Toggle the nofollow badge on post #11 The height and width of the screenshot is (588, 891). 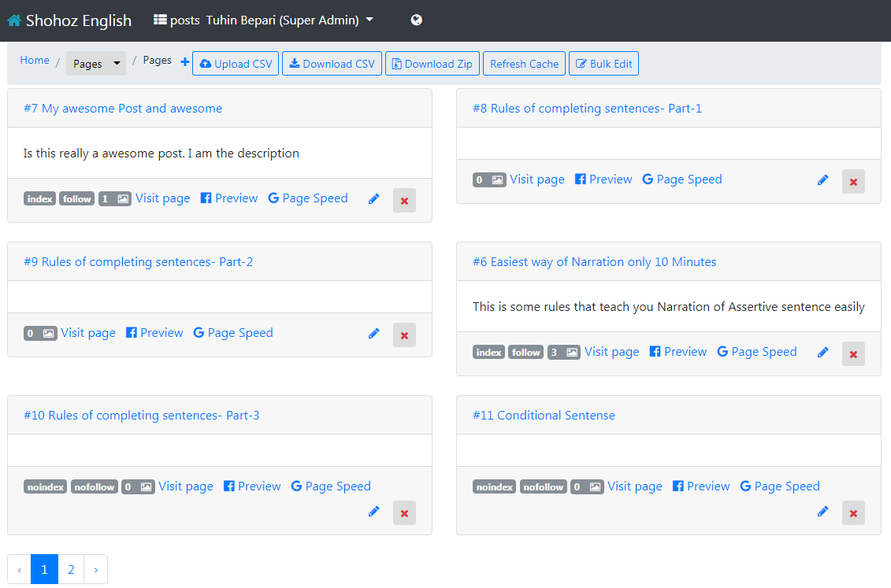pyautogui.click(x=543, y=486)
